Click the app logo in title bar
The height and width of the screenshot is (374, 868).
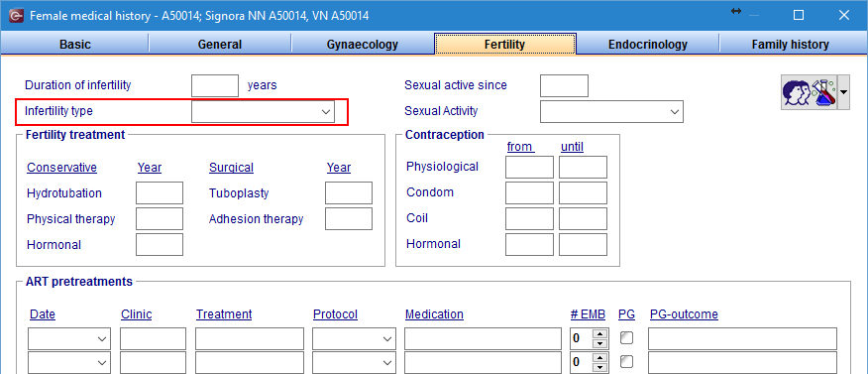[x=16, y=16]
